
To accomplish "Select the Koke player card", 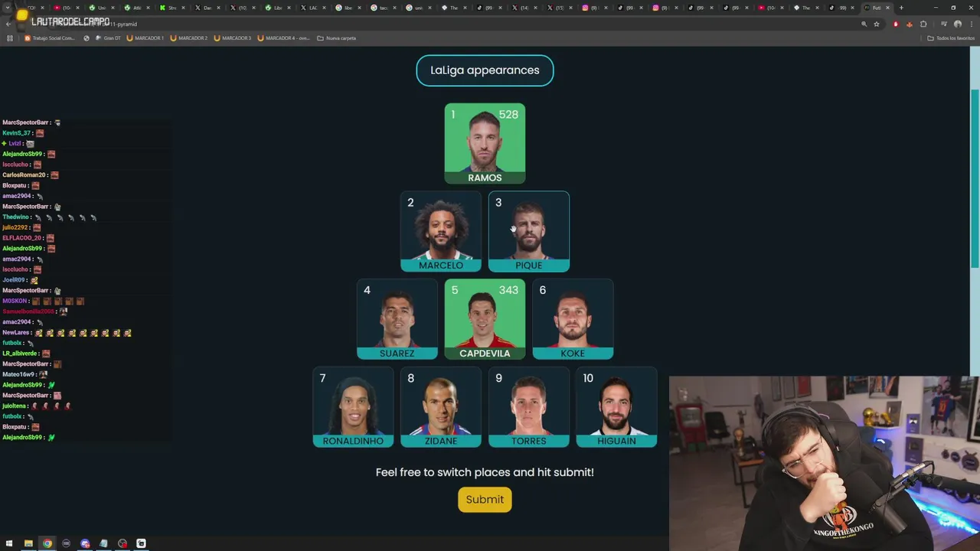I will 573,319.
